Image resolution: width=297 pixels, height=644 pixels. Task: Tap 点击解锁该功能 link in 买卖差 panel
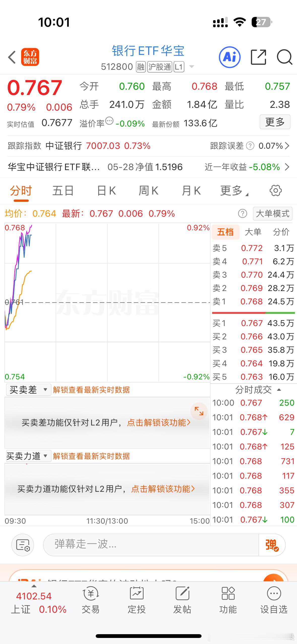(159, 423)
